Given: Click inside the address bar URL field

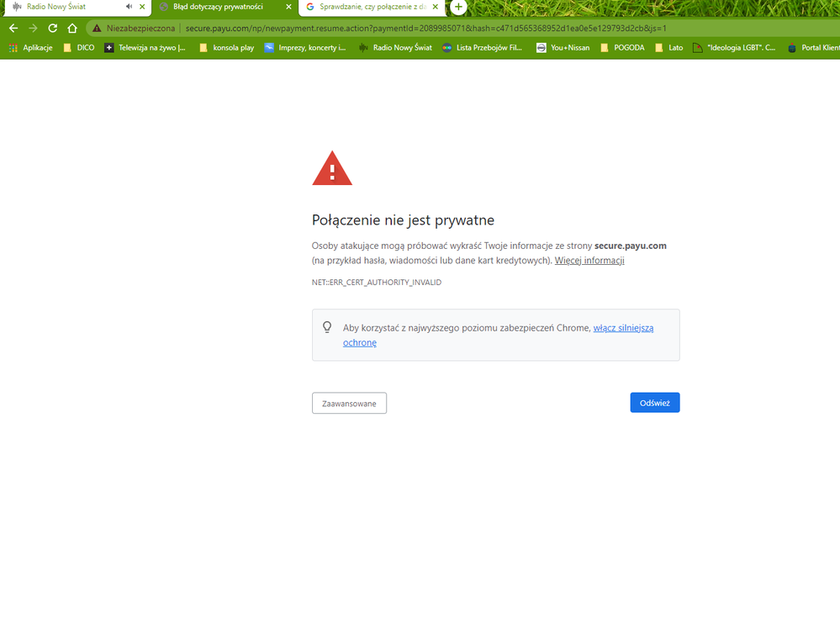Looking at the screenshot, I should (x=336, y=27).
